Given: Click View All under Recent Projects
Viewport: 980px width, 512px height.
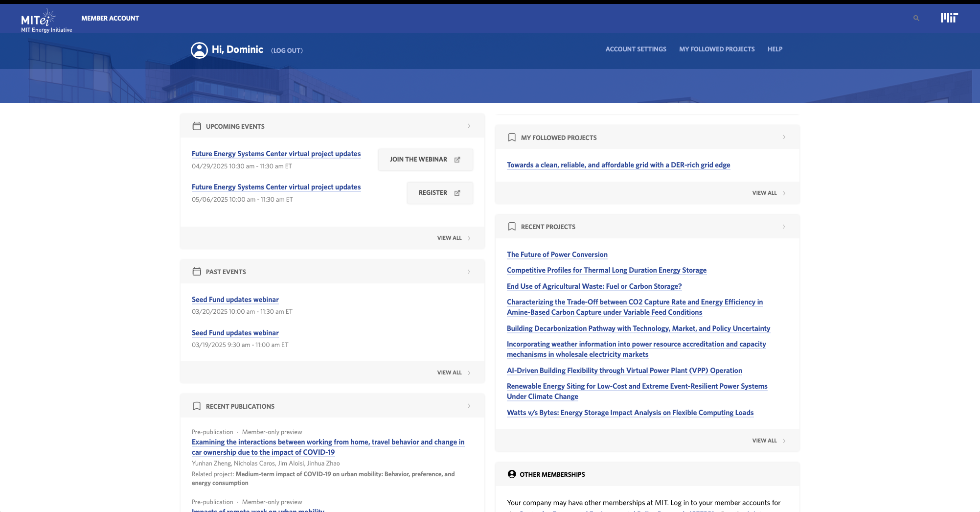Looking at the screenshot, I should tap(769, 441).
